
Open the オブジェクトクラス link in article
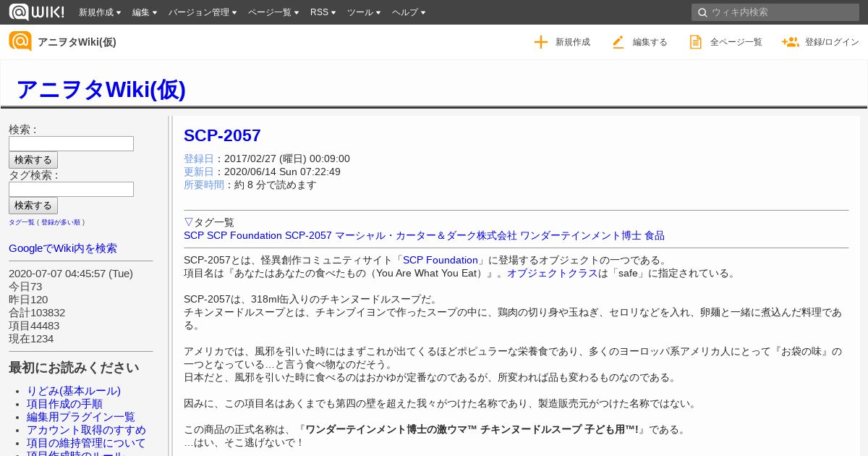tap(552, 273)
